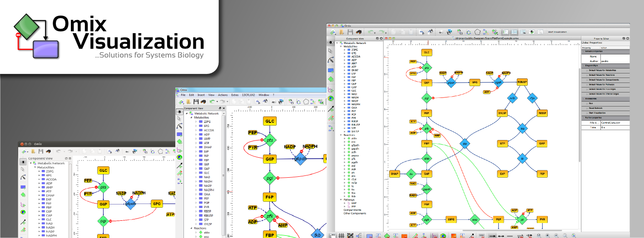The height and width of the screenshot is (238, 644).
Task: Open the File menu in Windows Omix
Action: [x=183, y=95]
